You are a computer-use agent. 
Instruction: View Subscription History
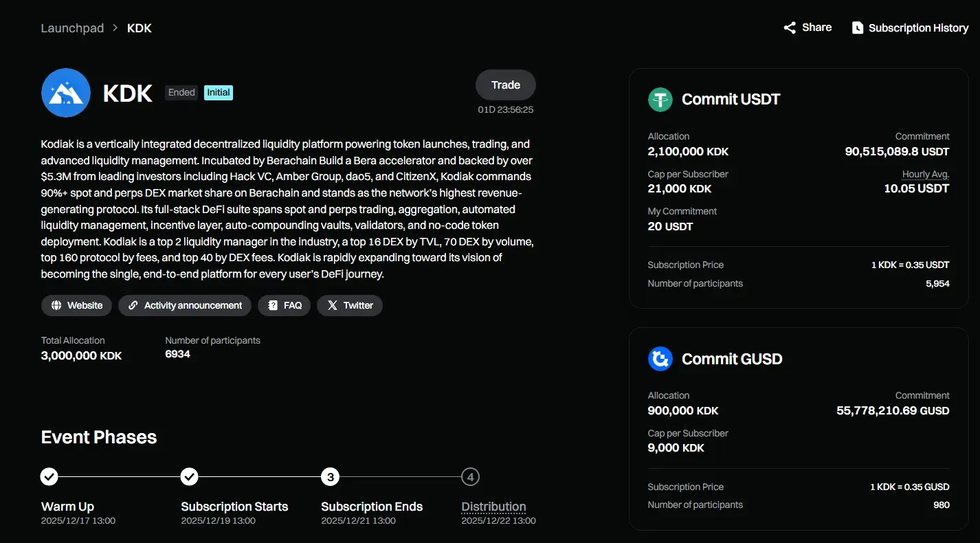click(x=911, y=28)
